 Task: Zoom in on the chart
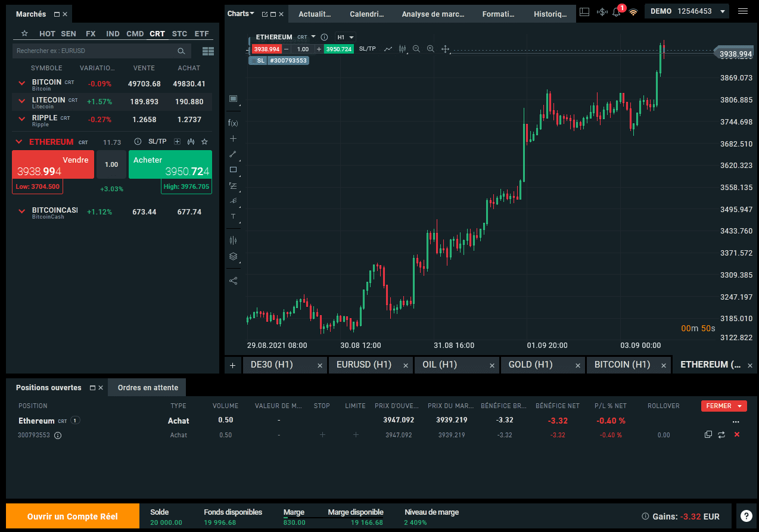[x=431, y=49]
